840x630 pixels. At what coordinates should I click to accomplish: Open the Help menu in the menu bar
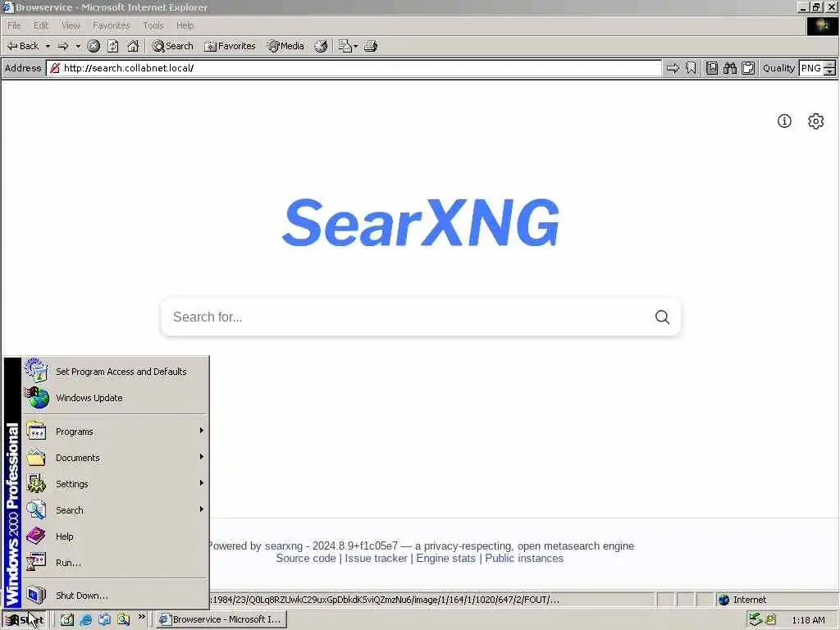point(185,25)
